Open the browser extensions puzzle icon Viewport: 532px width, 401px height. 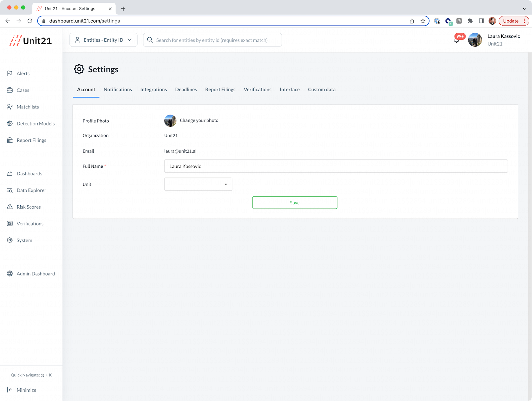pyautogui.click(x=470, y=21)
